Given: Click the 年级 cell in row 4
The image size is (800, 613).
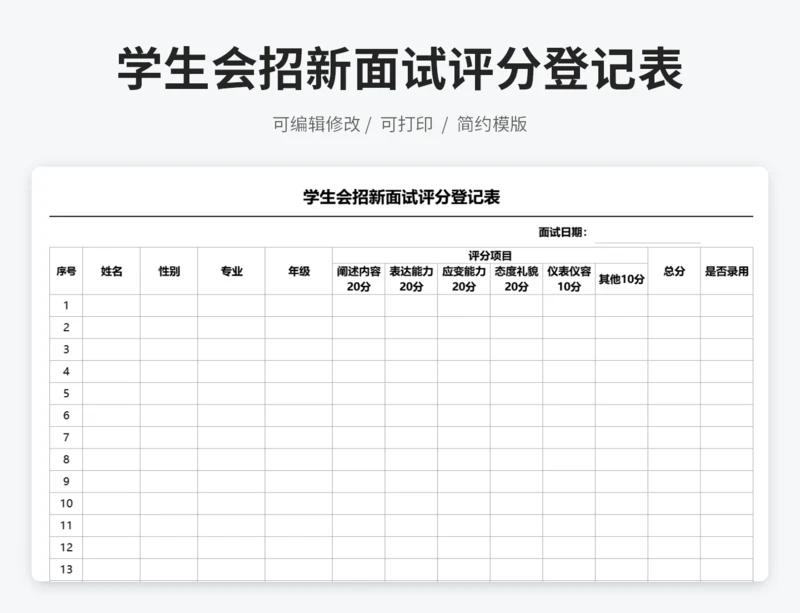Looking at the screenshot, I should click(298, 371).
